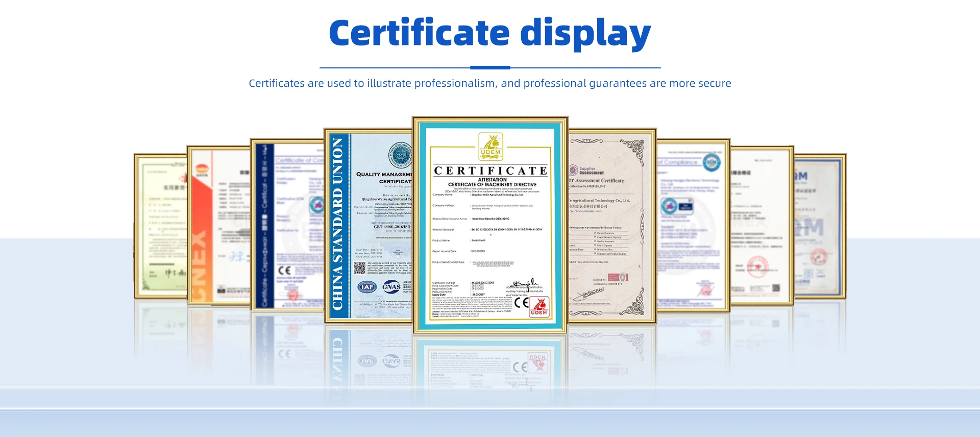The width and height of the screenshot is (980, 437).
Task: Open the UDEM Machinery Directive certificate
Action: [490, 225]
